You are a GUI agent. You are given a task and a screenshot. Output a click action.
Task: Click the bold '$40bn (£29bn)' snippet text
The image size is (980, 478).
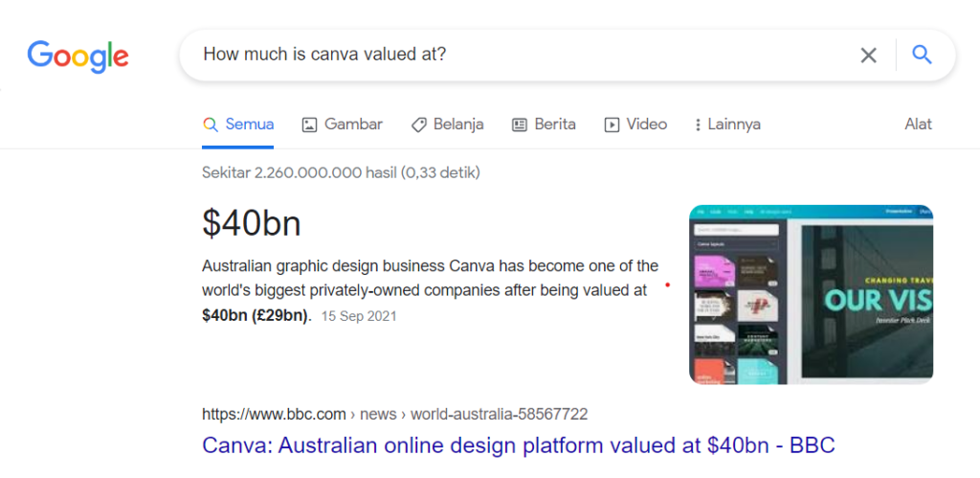(x=256, y=316)
